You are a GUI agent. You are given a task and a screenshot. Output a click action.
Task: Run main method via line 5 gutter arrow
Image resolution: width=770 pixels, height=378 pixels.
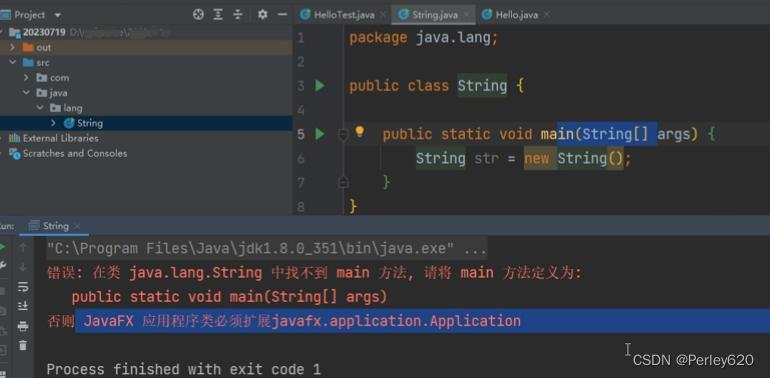(x=320, y=134)
